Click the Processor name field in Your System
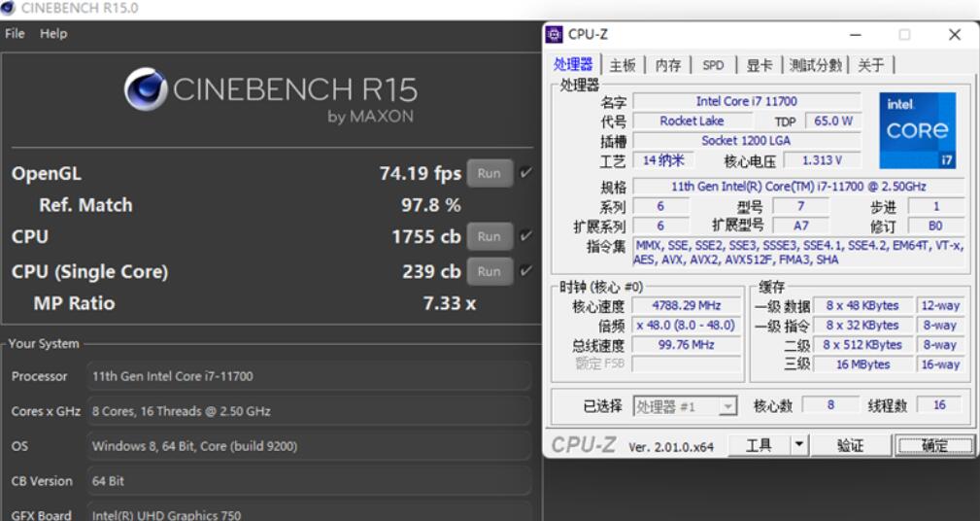Viewport: 980px width, 521px height. coord(309,376)
